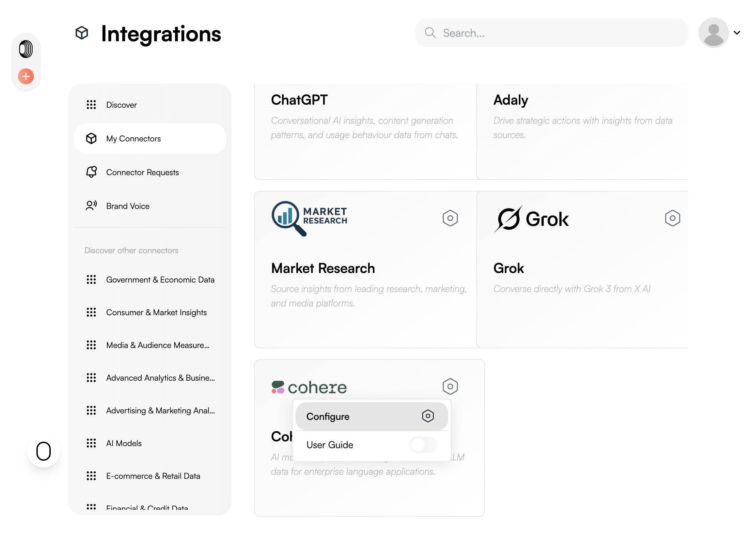Click the floating oval button at bottom left
The height and width of the screenshot is (533, 756).
[44, 451]
